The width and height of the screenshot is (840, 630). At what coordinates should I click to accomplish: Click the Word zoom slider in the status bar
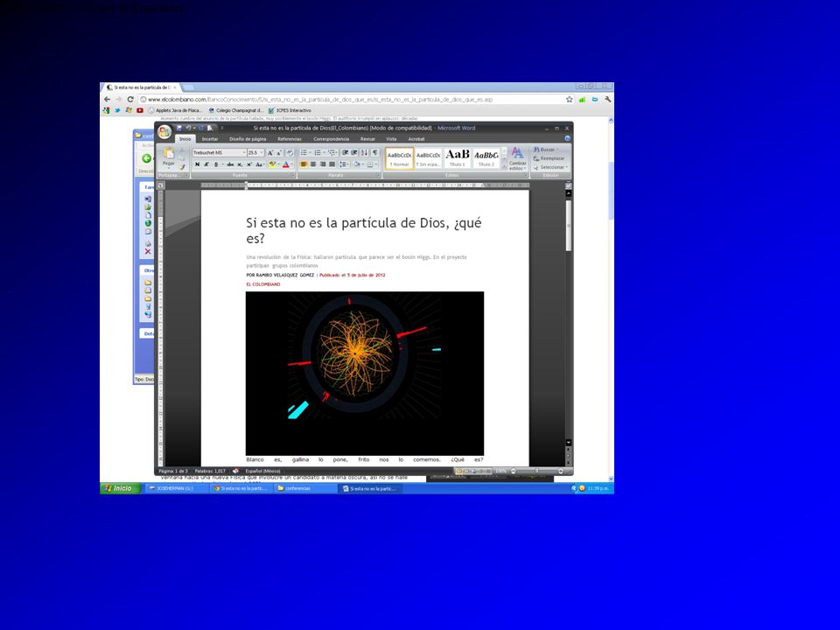click(536, 471)
